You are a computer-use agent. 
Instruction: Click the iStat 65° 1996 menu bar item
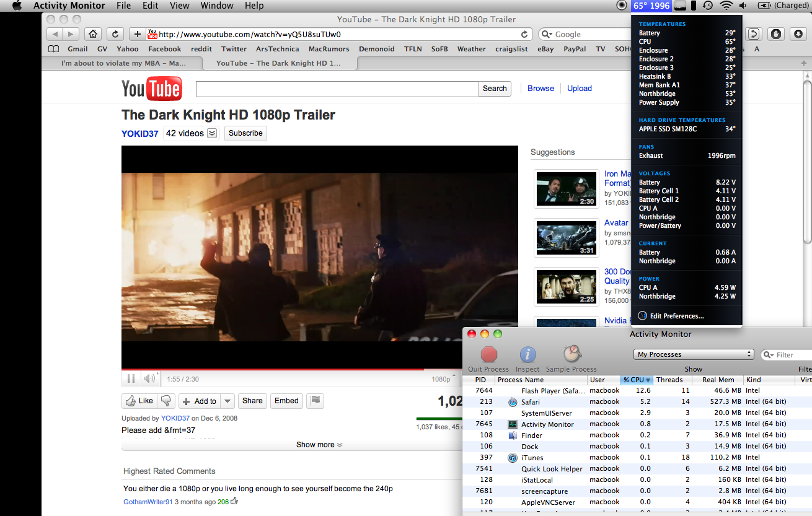pyautogui.click(x=651, y=6)
